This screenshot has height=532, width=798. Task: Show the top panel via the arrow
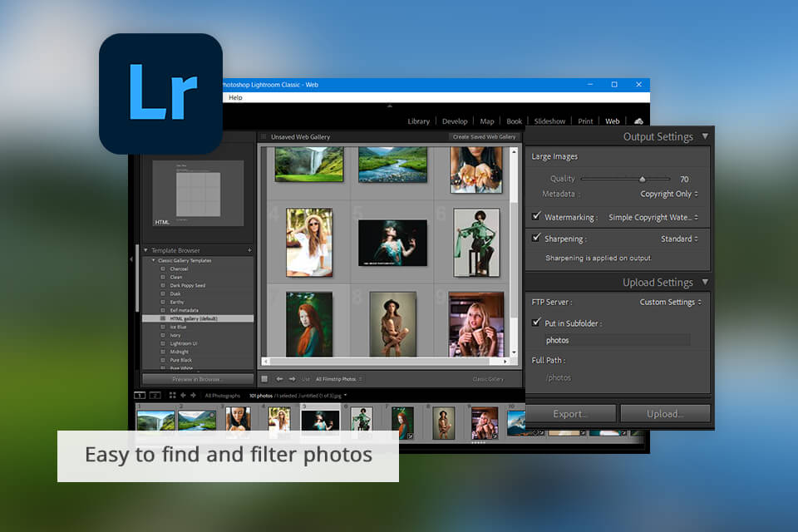[x=390, y=106]
